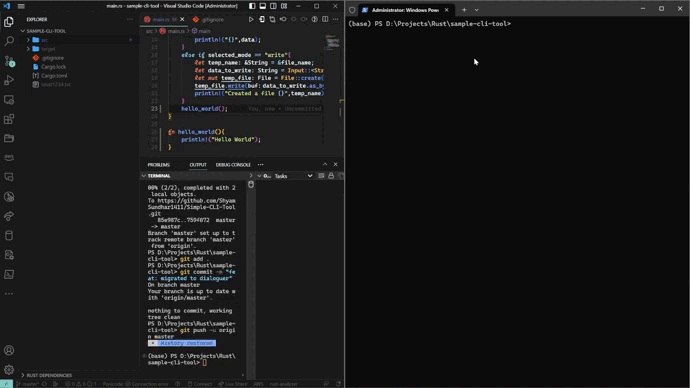Open Source Control view in activity bar
Viewport: 690px width, 388px height.
point(9,61)
